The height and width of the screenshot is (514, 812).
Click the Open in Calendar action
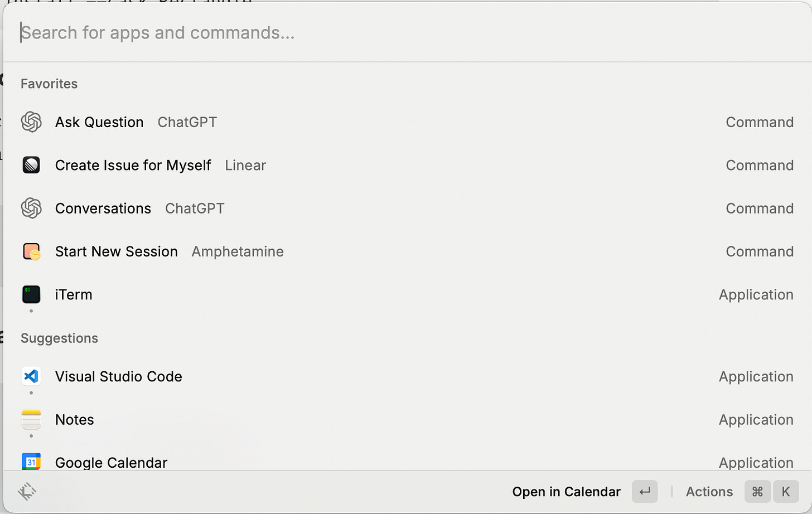point(566,492)
